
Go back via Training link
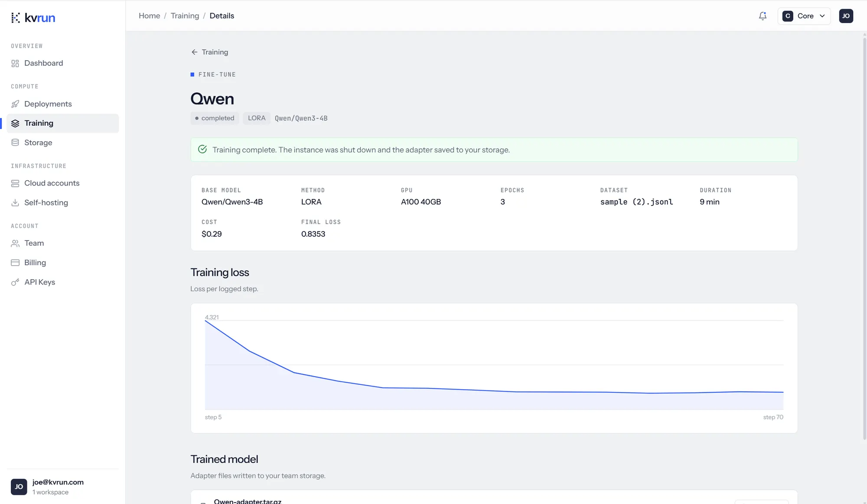(x=210, y=52)
